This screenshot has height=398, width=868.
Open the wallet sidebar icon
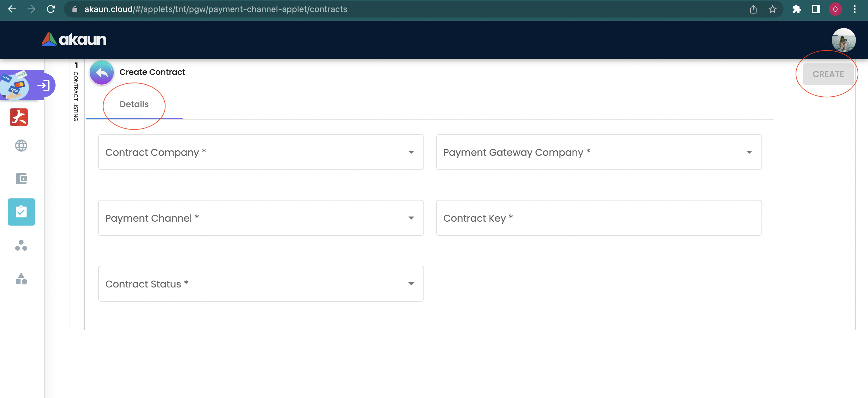point(21,178)
